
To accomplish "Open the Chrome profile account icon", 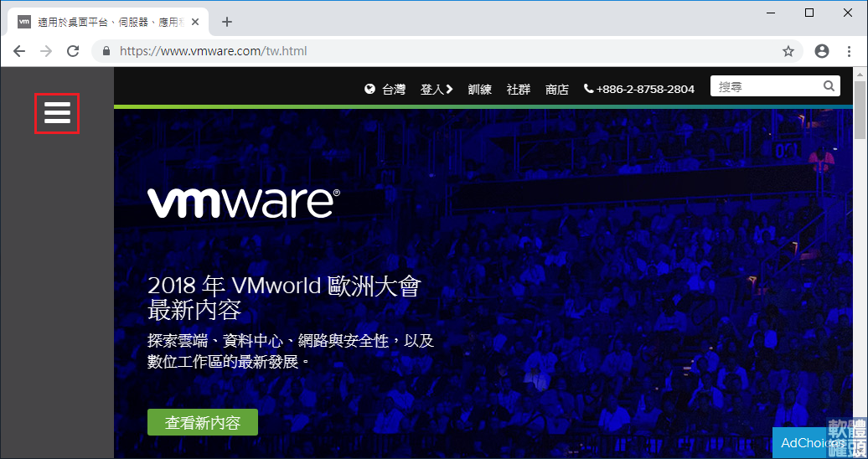I will pyautogui.click(x=822, y=51).
